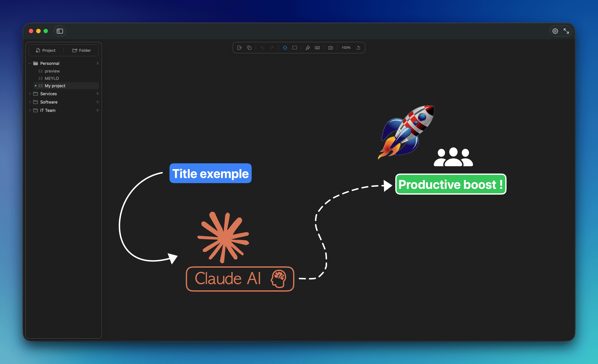
Task: Open the paintbrush style tool
Action: pos(308,48)
